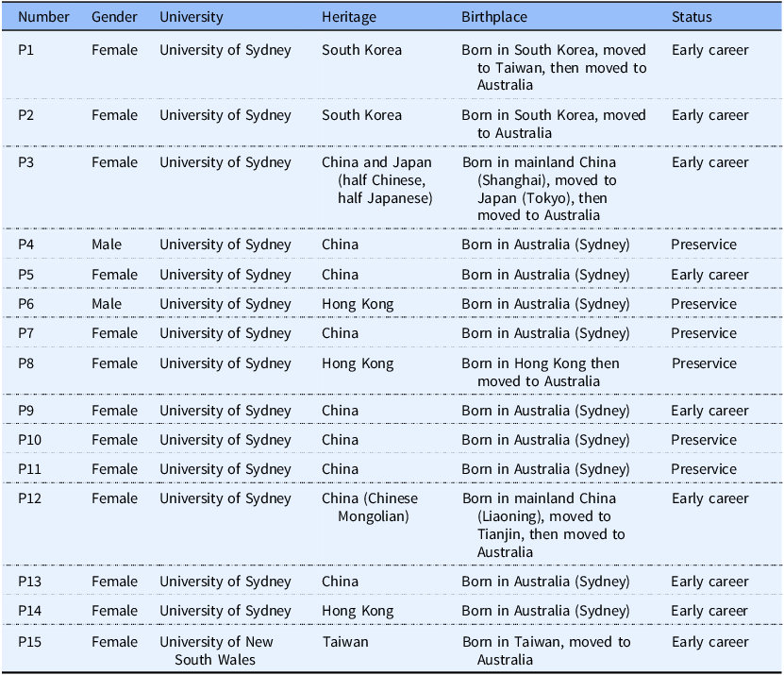Click the P10 participant number cell
This screenshot has height=675, width=784.
point(30,440)
